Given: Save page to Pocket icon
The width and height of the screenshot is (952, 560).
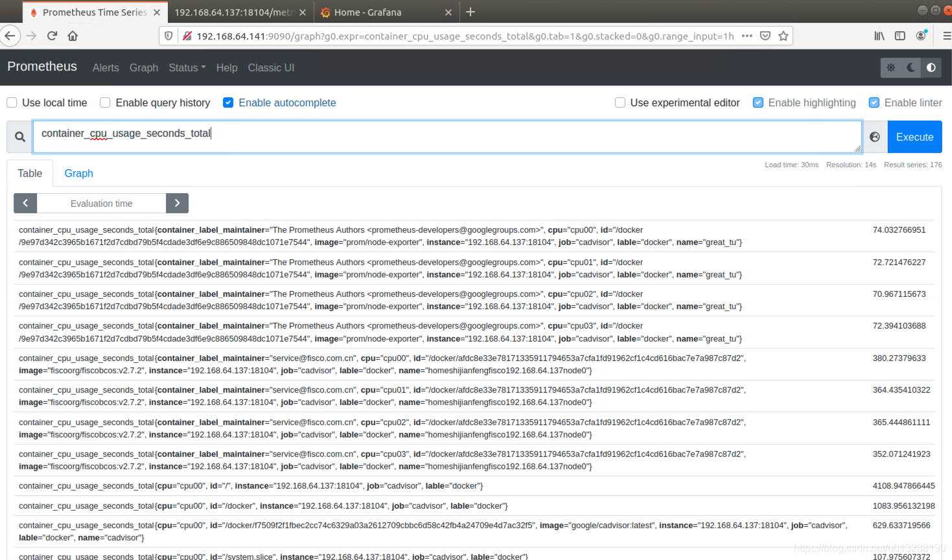Looking at the screenshot, I should [x=765, y=36].
